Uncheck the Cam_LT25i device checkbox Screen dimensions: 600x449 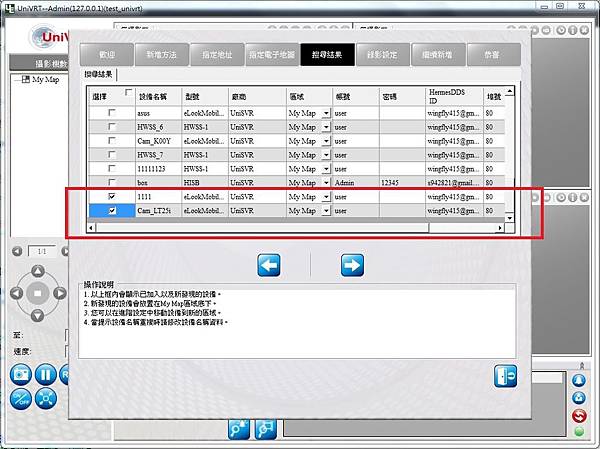112,210
